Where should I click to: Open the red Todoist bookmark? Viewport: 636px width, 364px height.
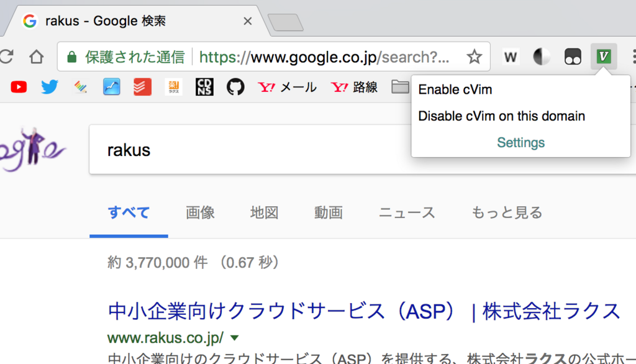pyautogui.click(x=142, y=87)
